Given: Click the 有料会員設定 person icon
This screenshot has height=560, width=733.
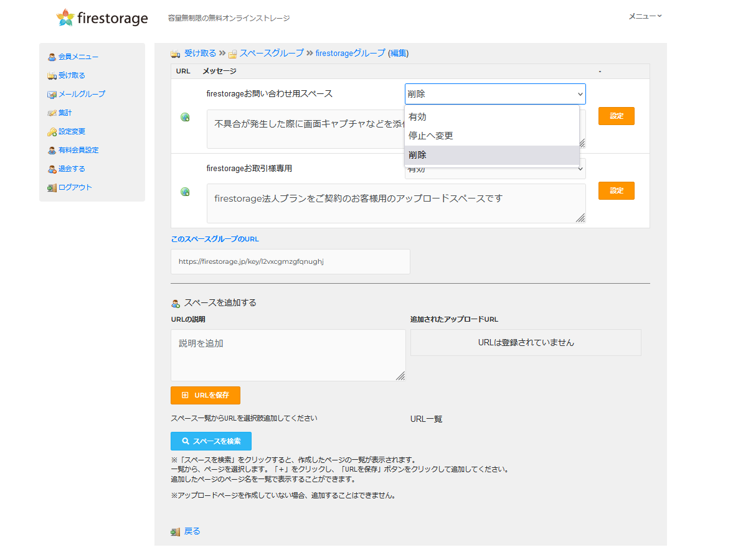Looking at the screenshot, I should coord(52,151).
